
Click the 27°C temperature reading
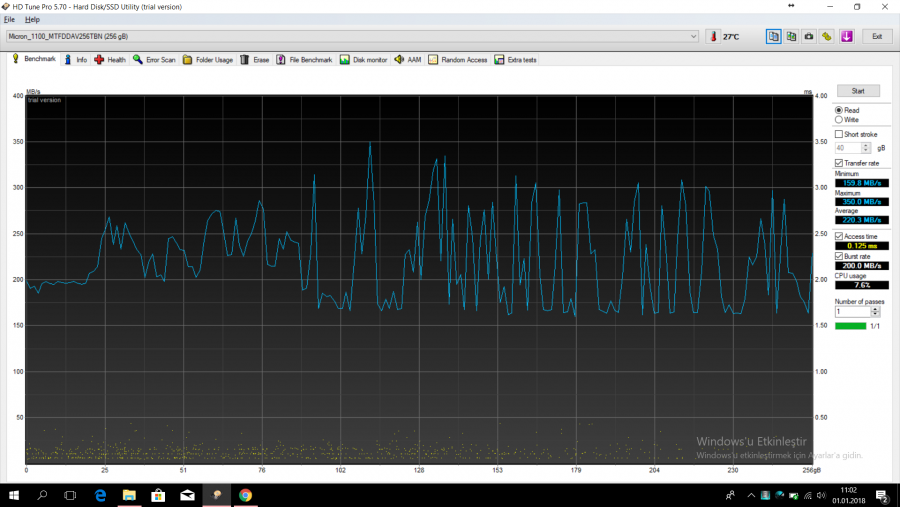731,37
